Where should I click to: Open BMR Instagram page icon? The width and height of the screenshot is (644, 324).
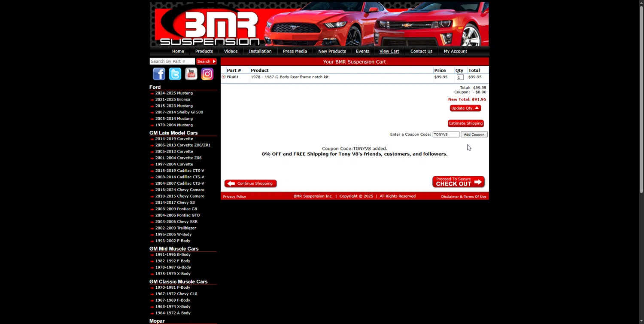point(207,74)
